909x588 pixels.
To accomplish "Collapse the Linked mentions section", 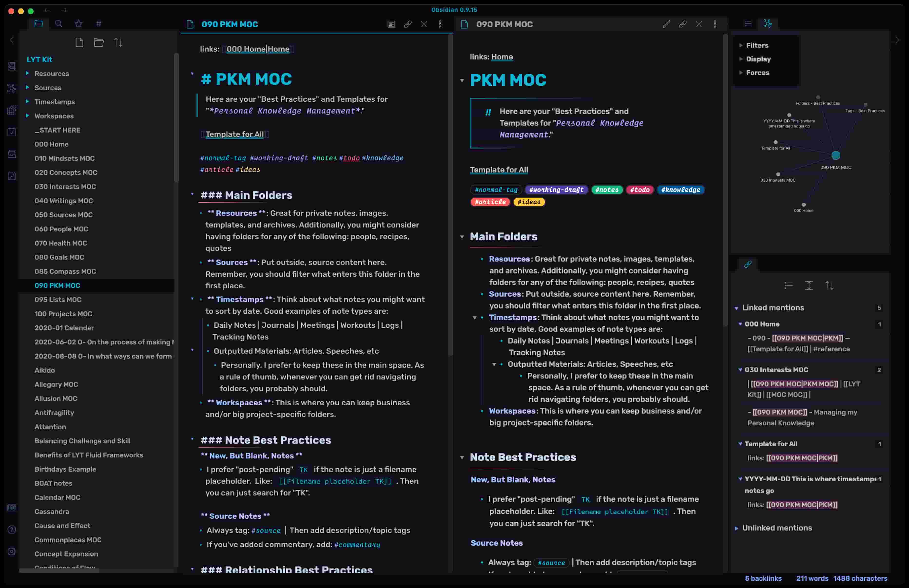I will [736, 308].
